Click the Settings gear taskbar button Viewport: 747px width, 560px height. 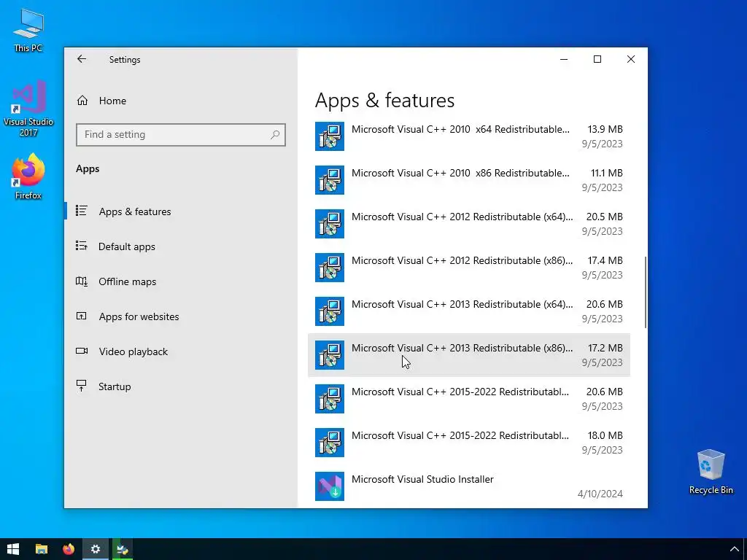(x=96, y=549)
